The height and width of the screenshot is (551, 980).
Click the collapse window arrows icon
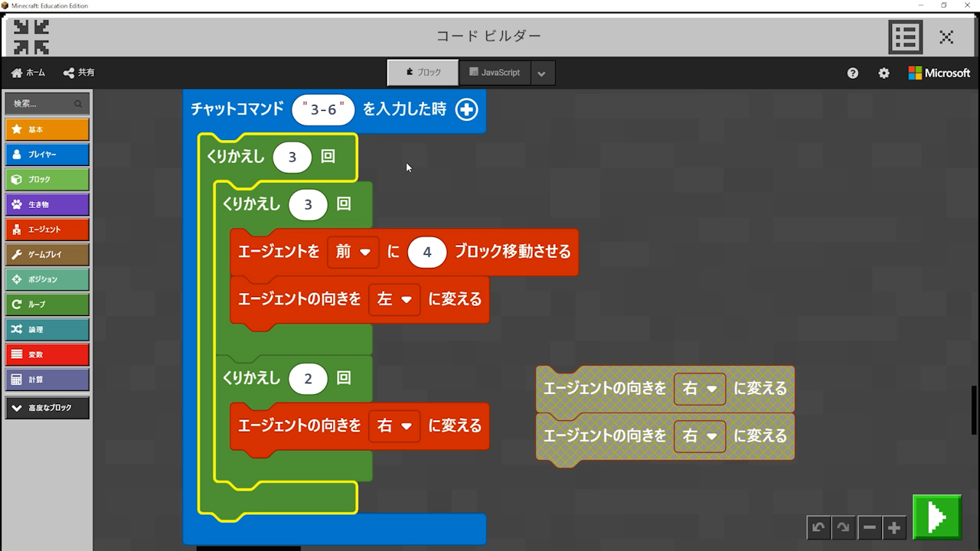point(31,37)
